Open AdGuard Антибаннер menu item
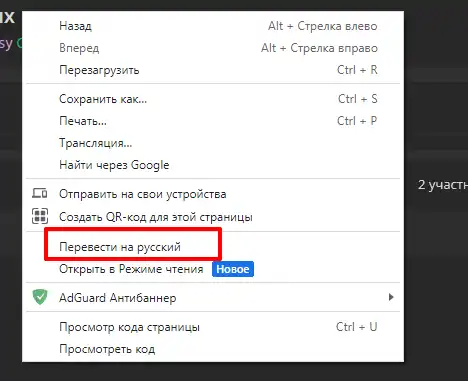 click(x=213, y=297)
